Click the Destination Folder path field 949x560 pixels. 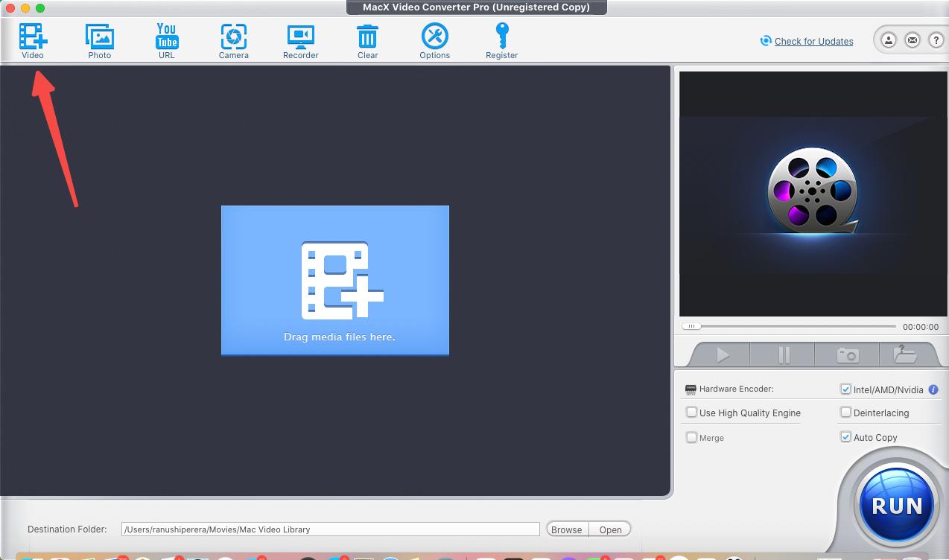click(x=330, y=529)
